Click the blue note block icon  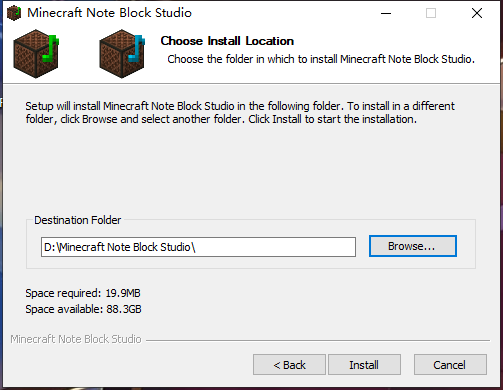pyautogui.click(x=122, y=54)
